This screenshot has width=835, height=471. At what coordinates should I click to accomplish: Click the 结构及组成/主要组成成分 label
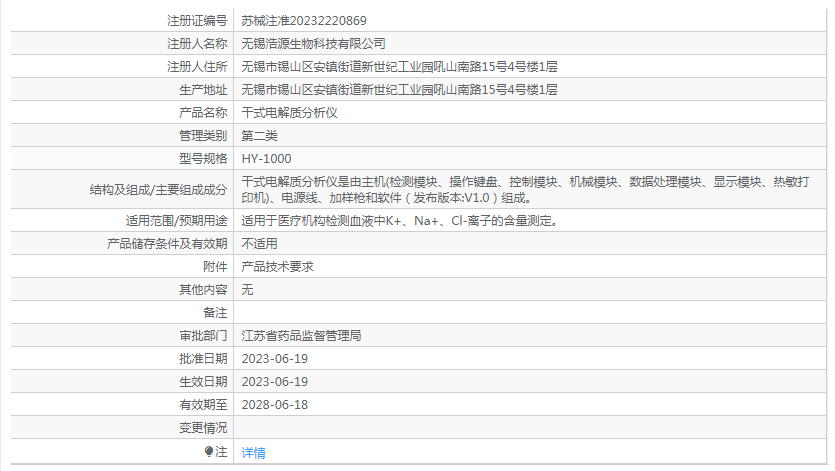[159, 190]
